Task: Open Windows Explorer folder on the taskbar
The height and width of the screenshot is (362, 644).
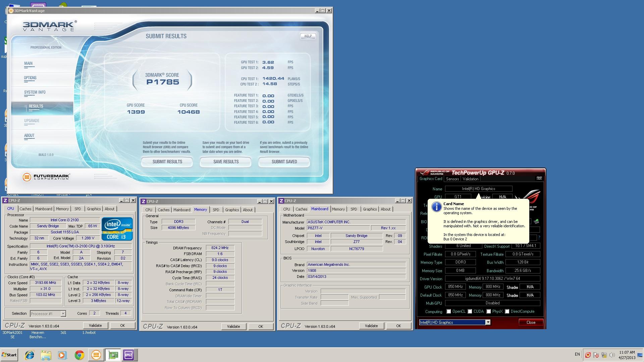Action: 46,355
